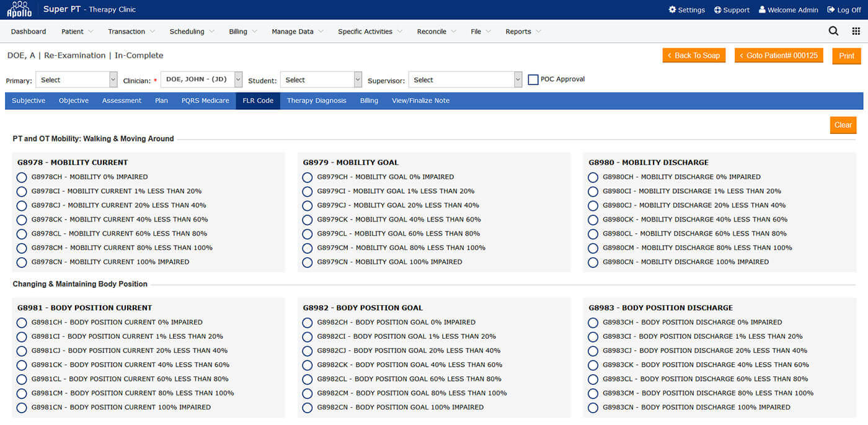Select G8979CL Mobility Goal 60% radio
Screen dimensions: 868x425
[x=307, y=234]
